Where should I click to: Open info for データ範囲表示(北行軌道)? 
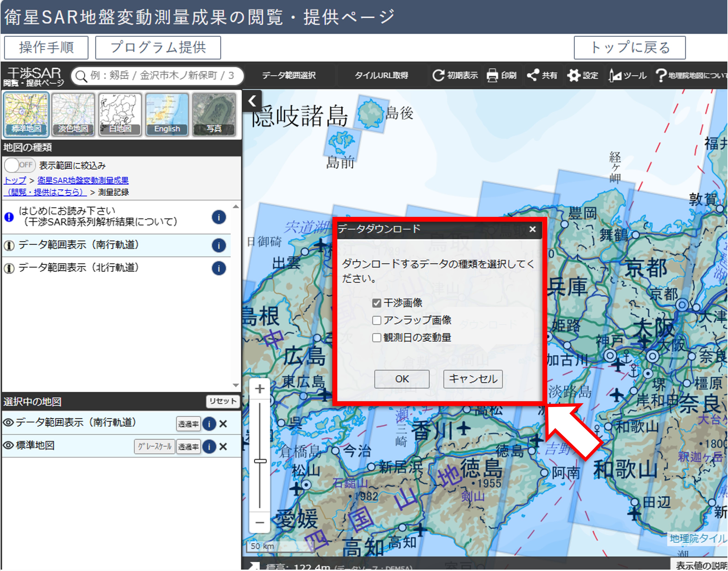[219, 268]
